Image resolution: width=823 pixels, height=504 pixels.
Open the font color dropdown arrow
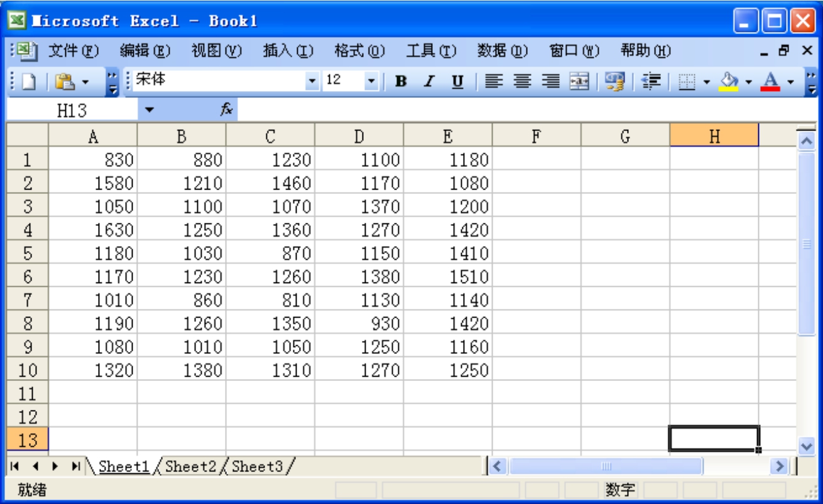pos(790,82)
